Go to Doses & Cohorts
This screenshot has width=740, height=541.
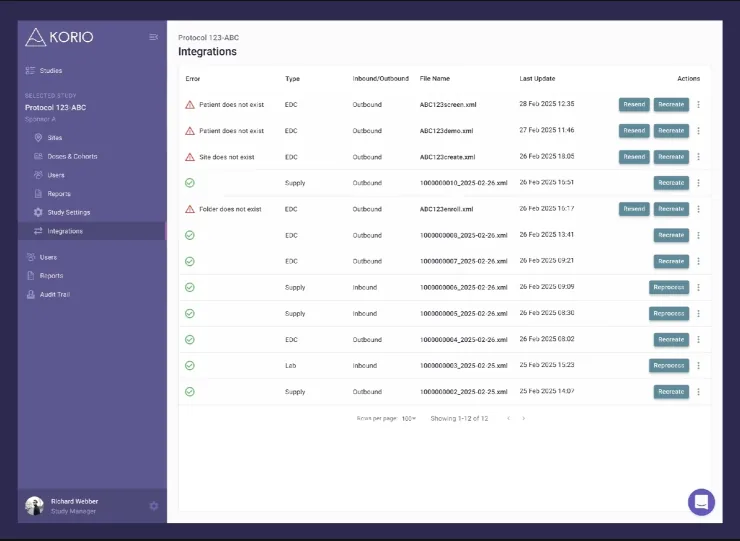coord(72,156)
